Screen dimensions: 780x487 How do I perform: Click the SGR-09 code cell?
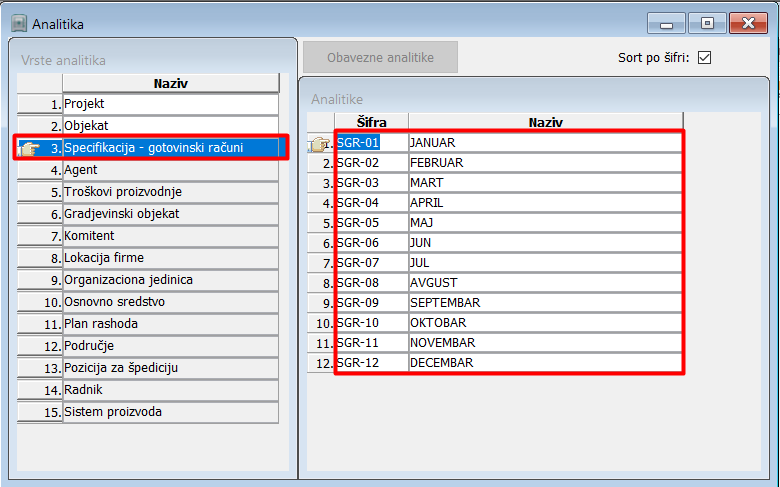click(372, 303)
